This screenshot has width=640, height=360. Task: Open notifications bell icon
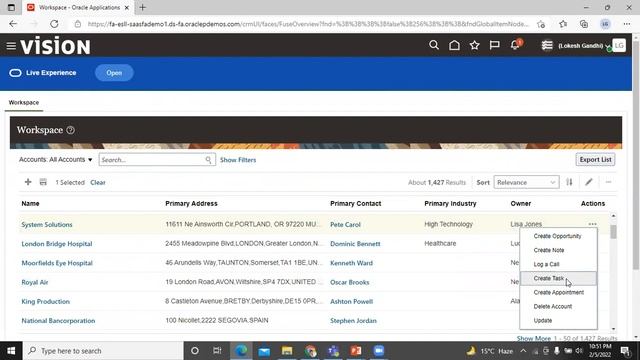point(515,45)
